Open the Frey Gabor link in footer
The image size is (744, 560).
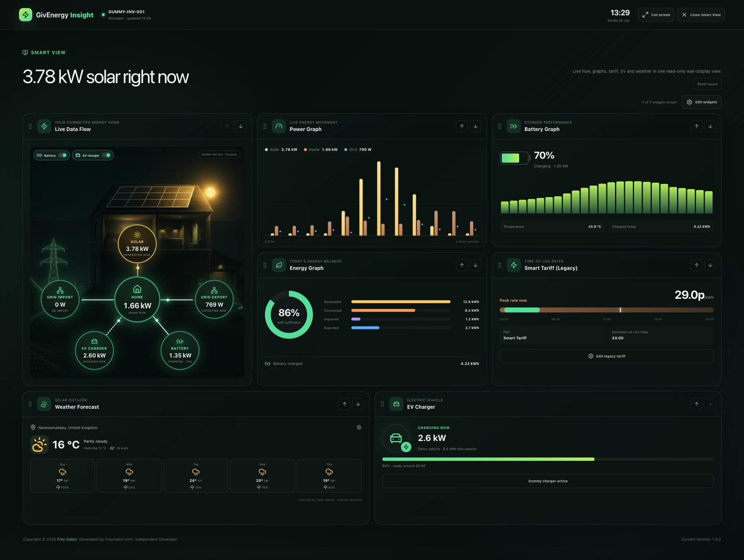click(x=67, y=539)
